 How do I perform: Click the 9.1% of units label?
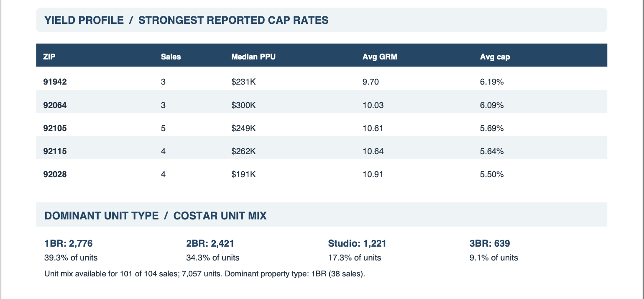(x=494, y=258)
